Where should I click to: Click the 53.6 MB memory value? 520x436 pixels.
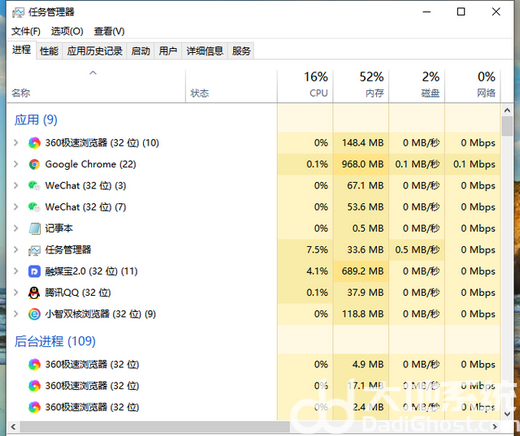[x=365, y=207]
